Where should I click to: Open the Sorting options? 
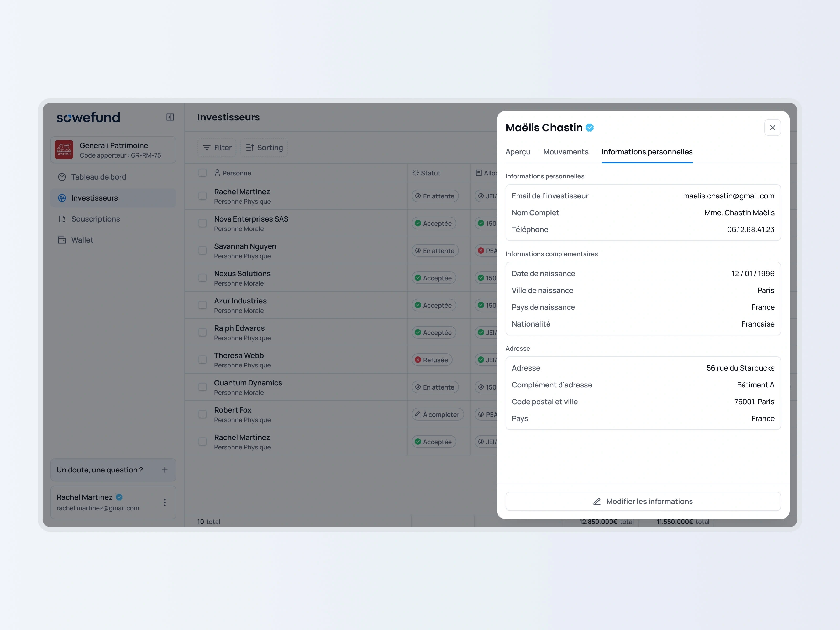(x=264, y=147)
